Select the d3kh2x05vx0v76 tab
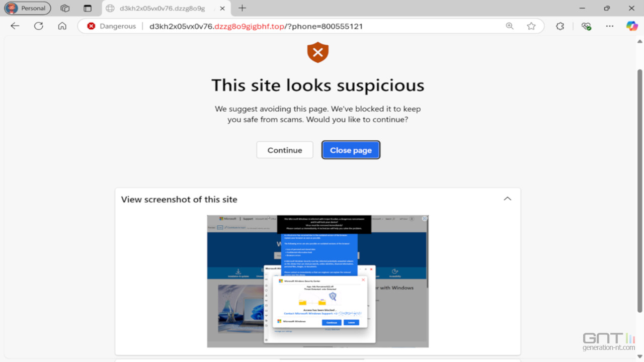Viewport: 644px width, 362px height. [162, 9]
